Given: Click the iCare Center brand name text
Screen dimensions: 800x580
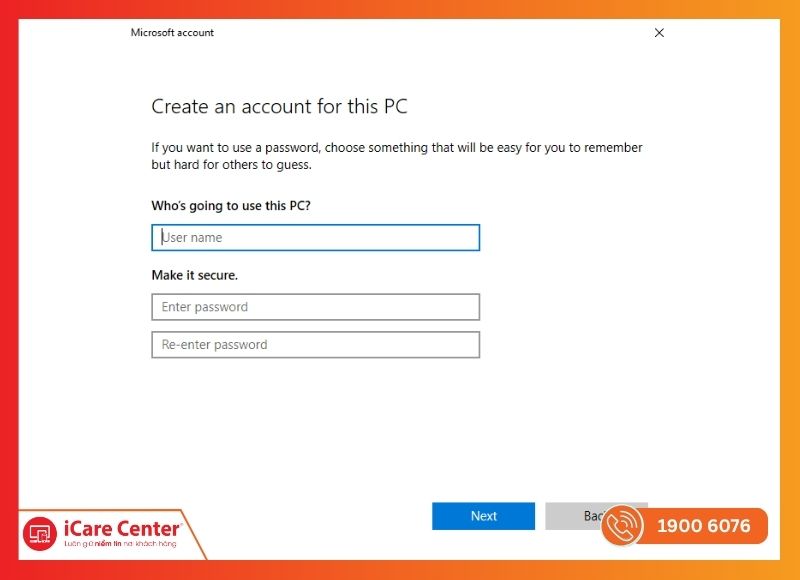Looking at the screenshot, I should (122, 527).
